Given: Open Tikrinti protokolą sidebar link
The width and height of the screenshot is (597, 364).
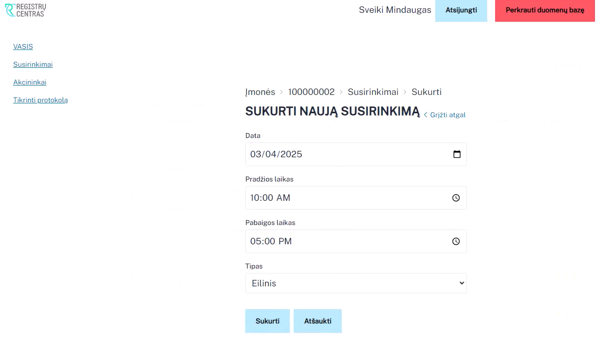Looking at the screenshot, I should click(41, 100).
